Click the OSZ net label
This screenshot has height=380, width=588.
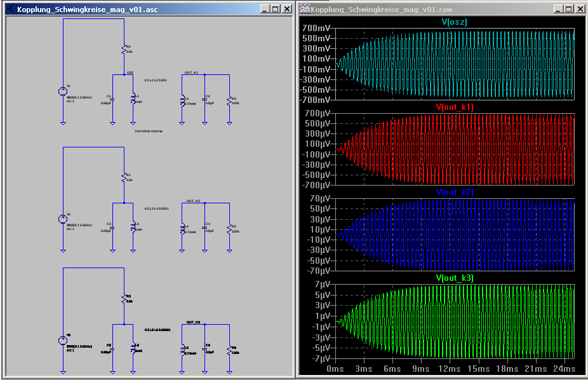click(x=130, y=72)
